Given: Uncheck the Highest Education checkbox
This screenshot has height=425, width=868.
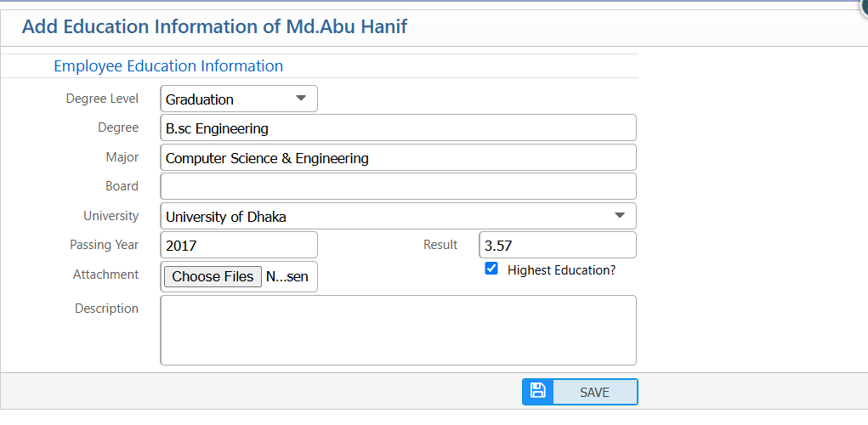Looking at the screenshot, I should 491,269.
